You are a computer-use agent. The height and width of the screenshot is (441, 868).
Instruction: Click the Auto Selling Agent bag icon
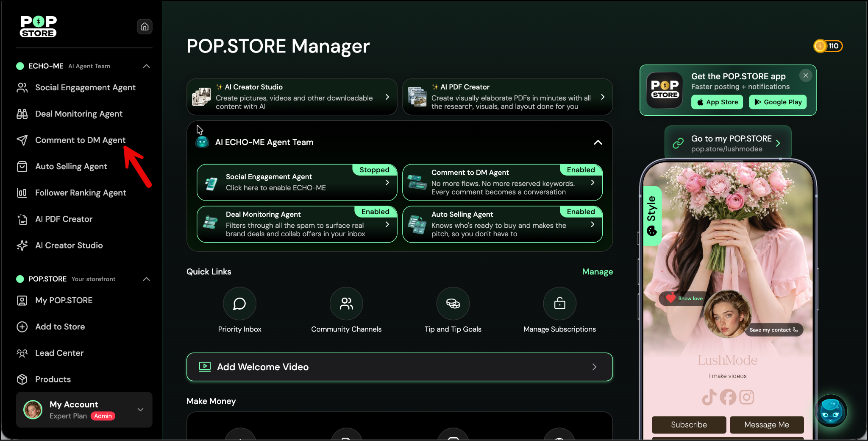[22, 166]
